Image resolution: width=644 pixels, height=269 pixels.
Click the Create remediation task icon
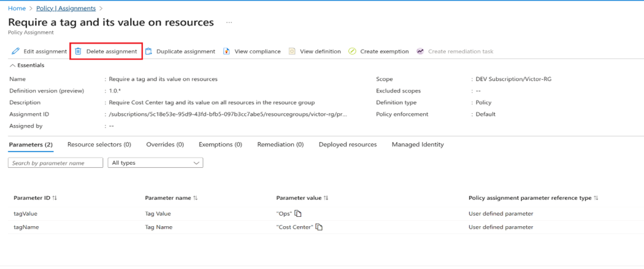pos(420,52)
